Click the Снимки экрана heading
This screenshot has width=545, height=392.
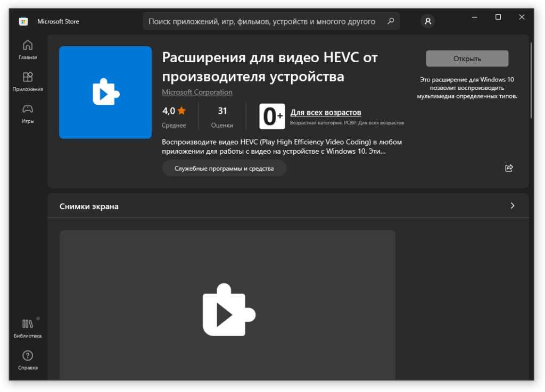[89, 206]
